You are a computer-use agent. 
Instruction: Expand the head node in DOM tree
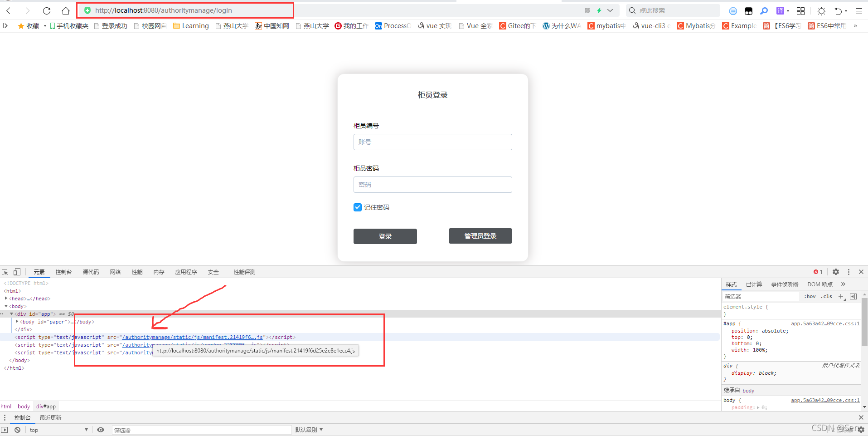coord(6,299)
